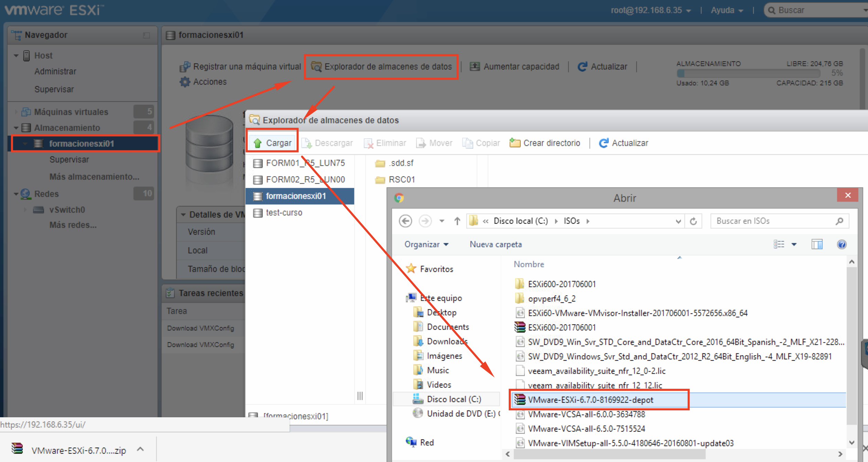
Task: Click Crear directorio button
Action: pyautogui.click(x=545, y=143)
